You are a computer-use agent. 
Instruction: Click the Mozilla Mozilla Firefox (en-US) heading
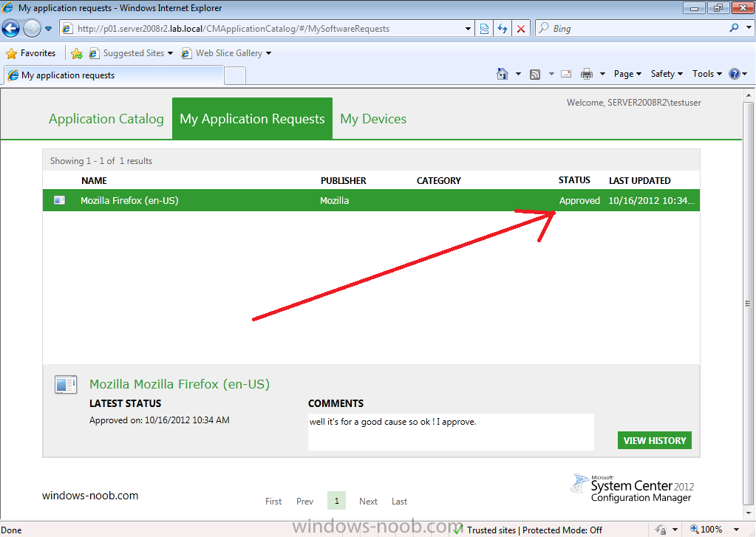point(180,384)
